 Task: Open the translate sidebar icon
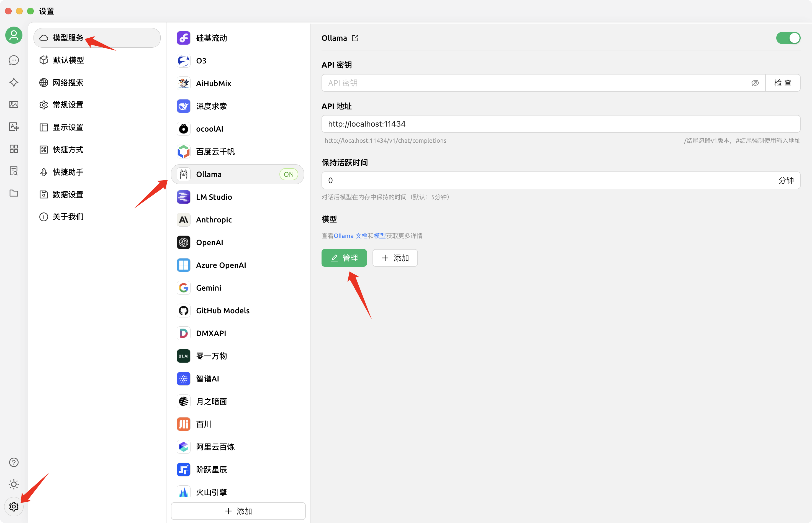[x=14, y=127]
